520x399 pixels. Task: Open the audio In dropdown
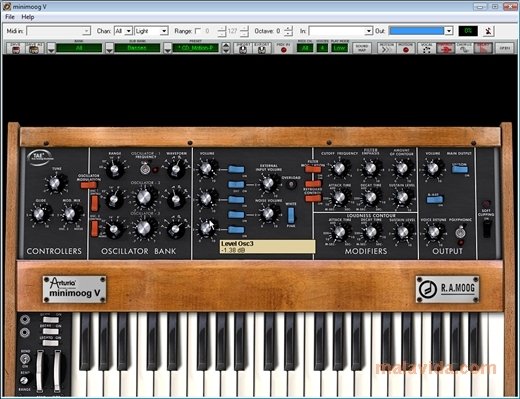[x=340, y=31]
